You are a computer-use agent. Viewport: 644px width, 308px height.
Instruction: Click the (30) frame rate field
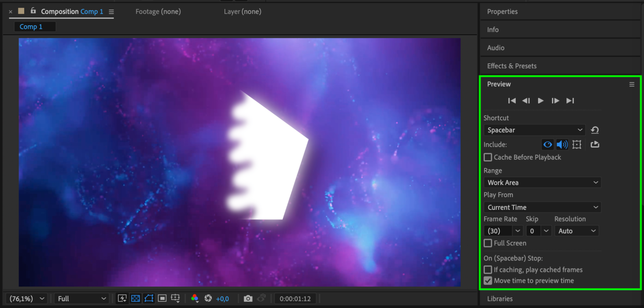pyautogui.click(x=498, y=231)
